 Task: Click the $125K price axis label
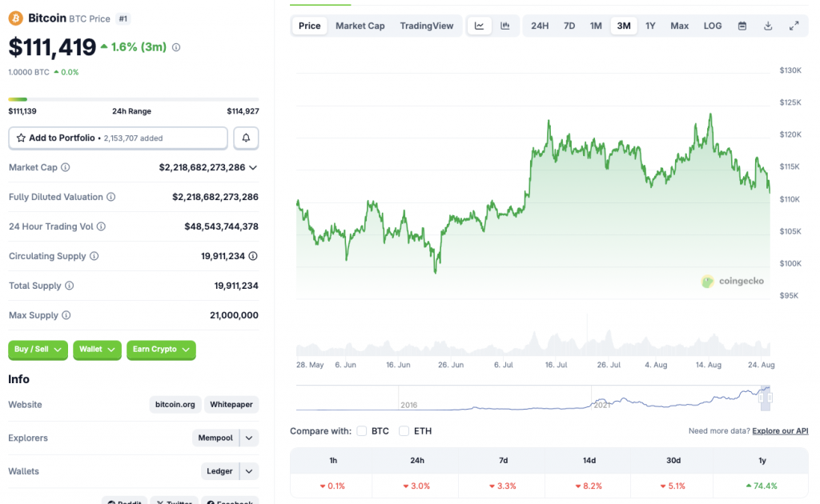point(790,102)
